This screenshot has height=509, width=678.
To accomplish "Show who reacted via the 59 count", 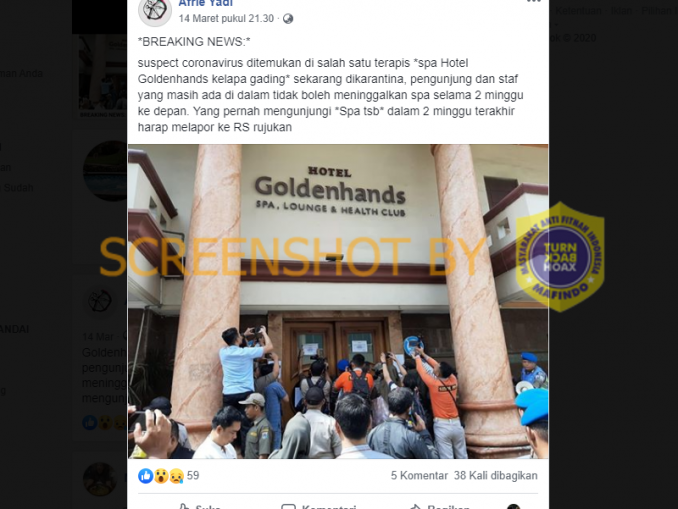I will (x=193, y=476).
